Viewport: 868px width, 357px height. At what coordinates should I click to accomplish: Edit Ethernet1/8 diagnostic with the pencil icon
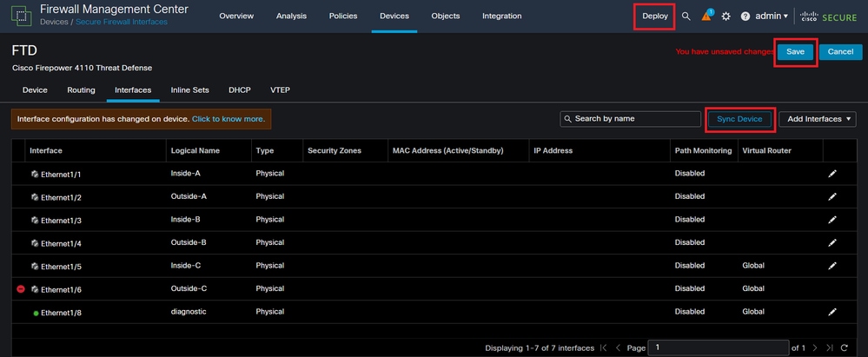(832, 312)
